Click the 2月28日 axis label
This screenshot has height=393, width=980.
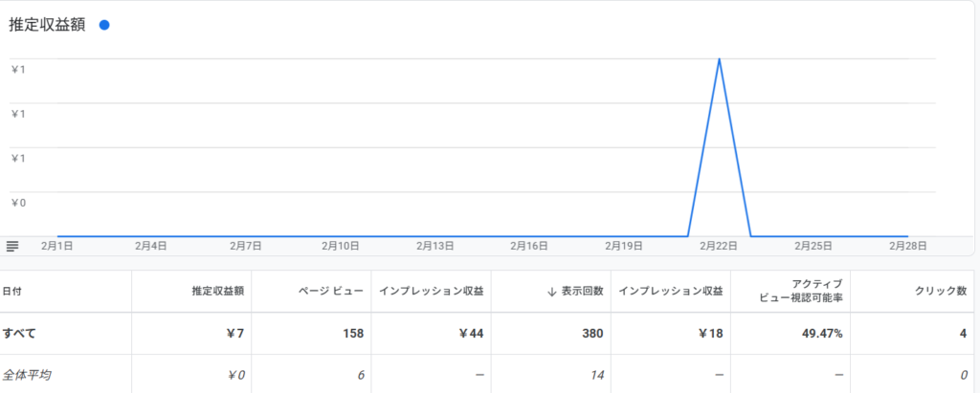tap(907, 246)
